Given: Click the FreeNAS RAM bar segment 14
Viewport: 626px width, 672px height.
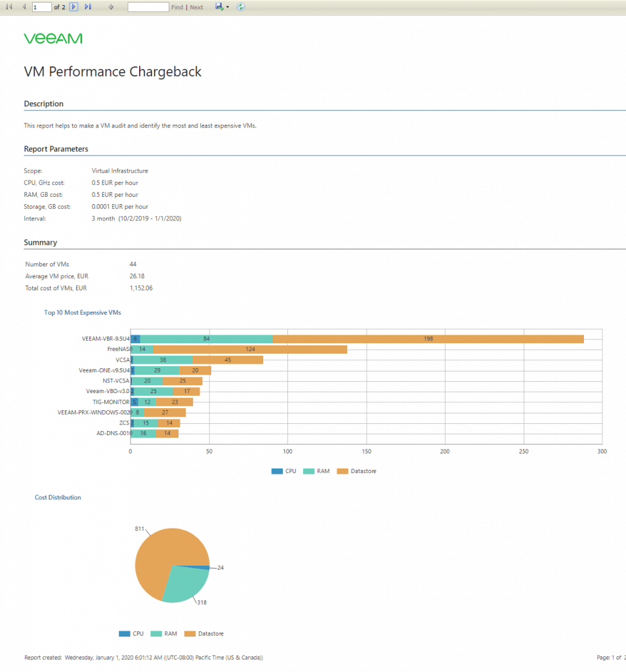Looking at the screenshot, I should [x=142, y=349].
